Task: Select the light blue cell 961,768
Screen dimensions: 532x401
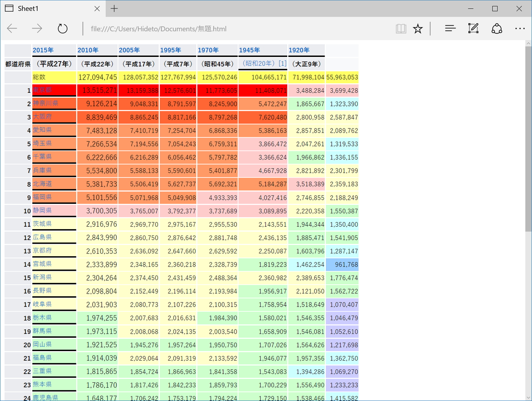Action: pos(342,265)
